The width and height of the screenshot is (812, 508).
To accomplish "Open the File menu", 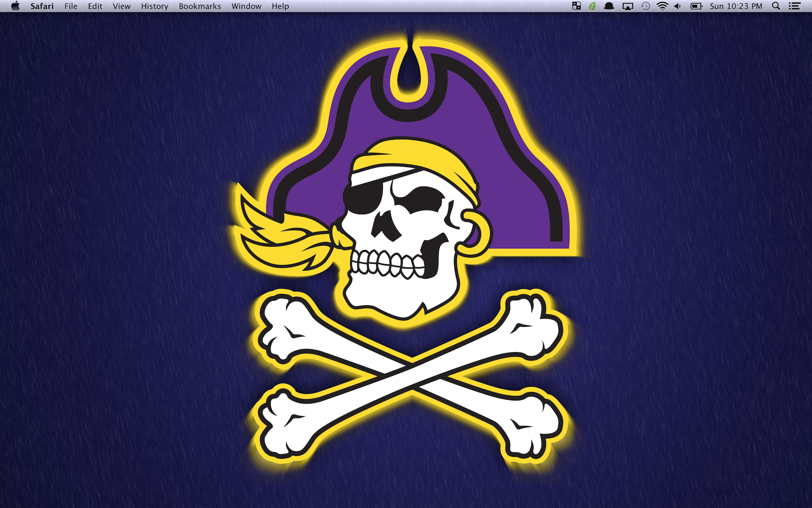I will pos(71,6).
